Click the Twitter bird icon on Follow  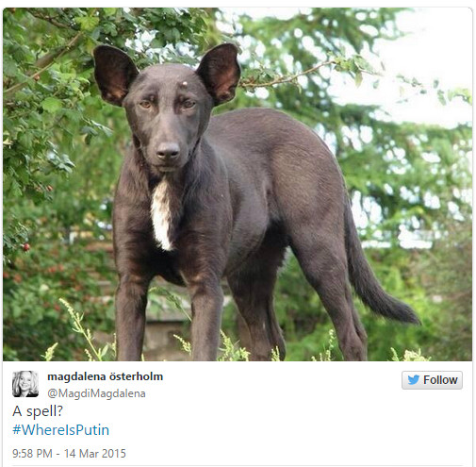click(413, 379)
